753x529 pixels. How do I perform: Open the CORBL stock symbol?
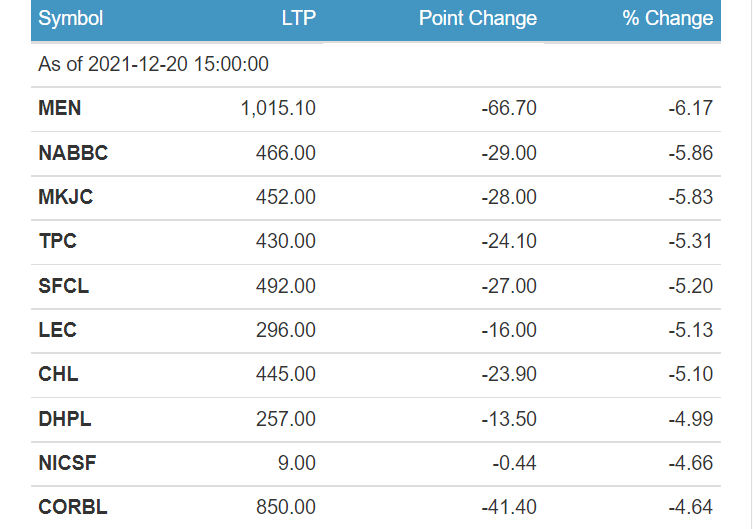tap(73, 507)
